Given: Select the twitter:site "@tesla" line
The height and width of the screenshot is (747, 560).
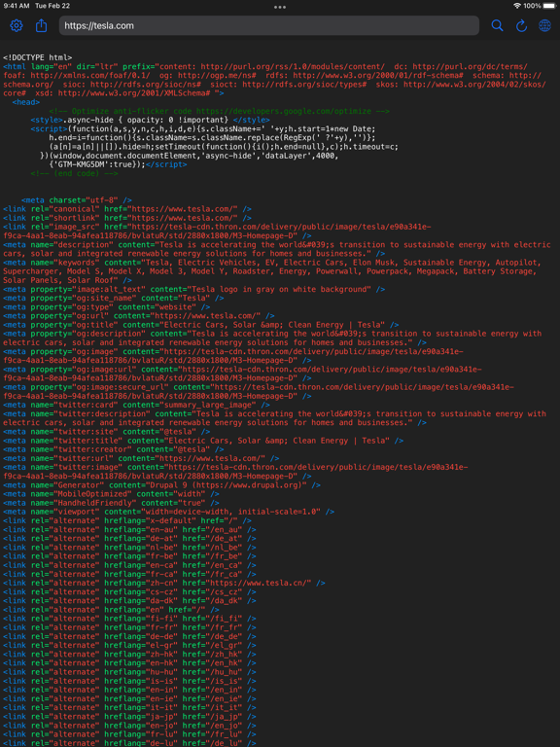Looking at the screenshot, I should point(107,432).
